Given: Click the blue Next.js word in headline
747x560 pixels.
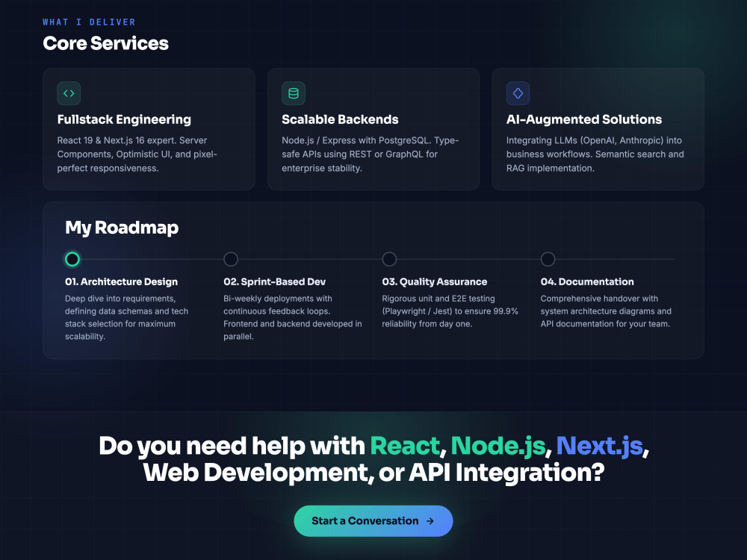Looking at the screenshot, I should (x=599, y=447).
